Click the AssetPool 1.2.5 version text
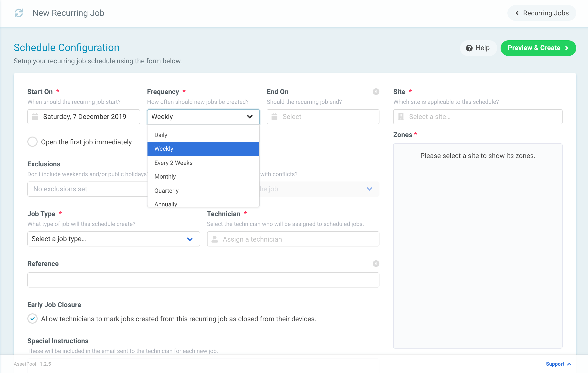This screenshot has height=373, width=588. tap(32, 364)
